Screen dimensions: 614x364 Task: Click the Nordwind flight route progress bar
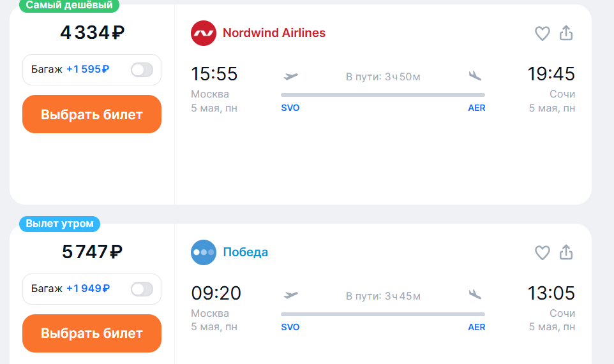point(383,95)
